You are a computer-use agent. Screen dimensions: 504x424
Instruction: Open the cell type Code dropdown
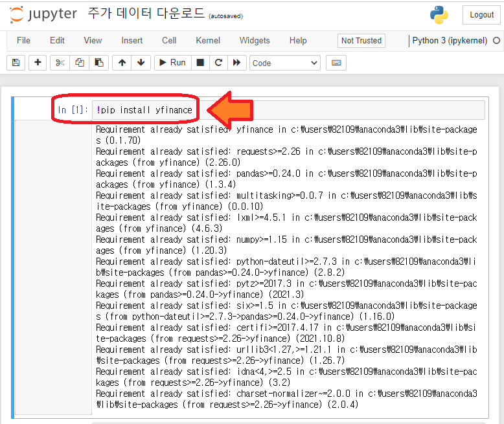coord(285,63)
